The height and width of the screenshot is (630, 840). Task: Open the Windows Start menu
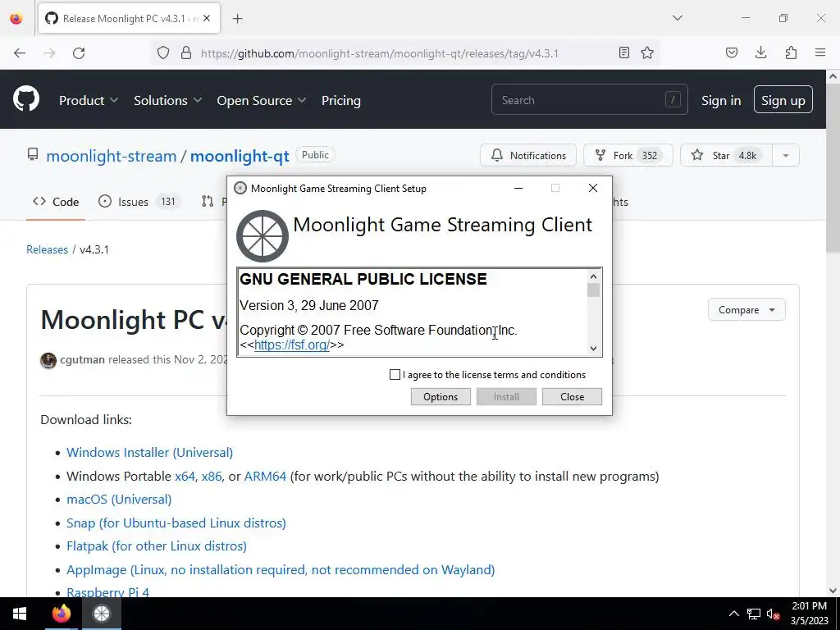coord(20,614)
